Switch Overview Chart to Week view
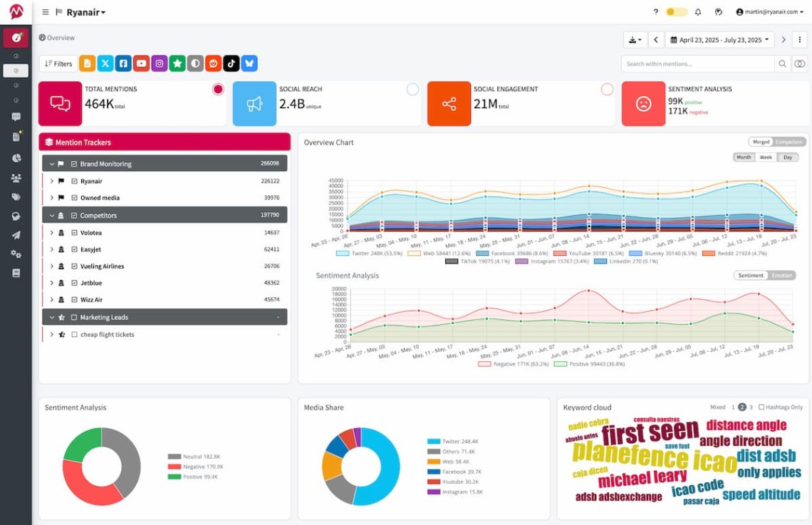812x525 pixels. click(x=766, y=157)
